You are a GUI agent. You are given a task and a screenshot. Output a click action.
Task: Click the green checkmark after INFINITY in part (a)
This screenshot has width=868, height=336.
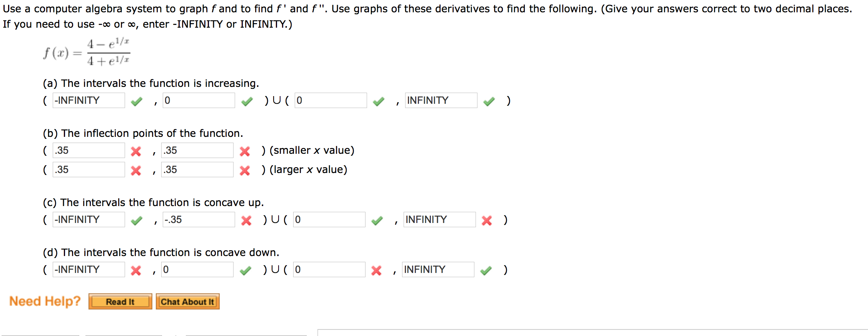(x=489, y=101)
